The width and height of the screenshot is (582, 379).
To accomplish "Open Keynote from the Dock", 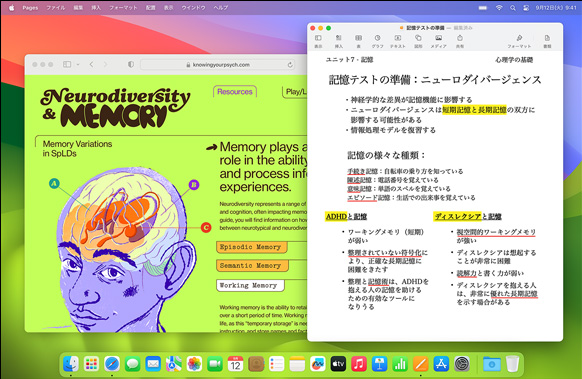I will tap(379, 364).
